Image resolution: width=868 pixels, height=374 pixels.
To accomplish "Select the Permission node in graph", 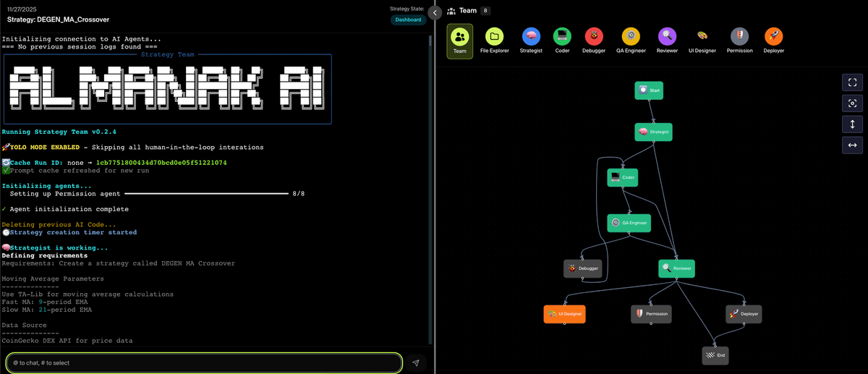I will tap(651, 314).
